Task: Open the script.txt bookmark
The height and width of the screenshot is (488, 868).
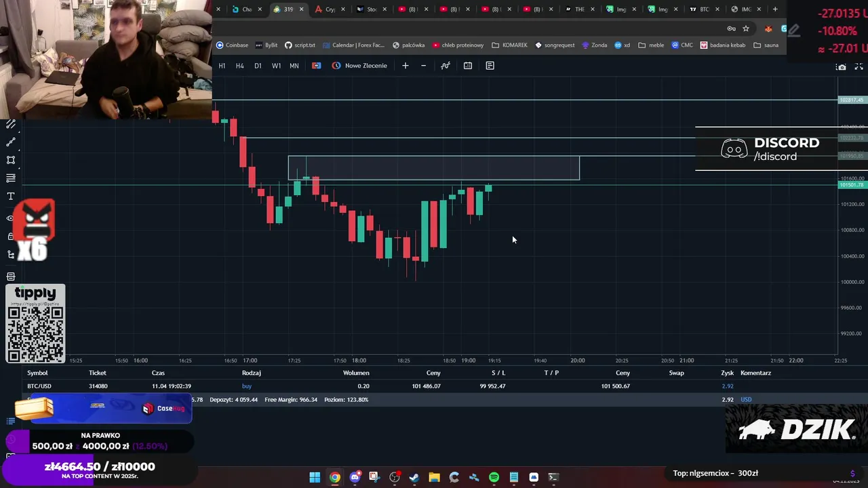Action: 300,45
